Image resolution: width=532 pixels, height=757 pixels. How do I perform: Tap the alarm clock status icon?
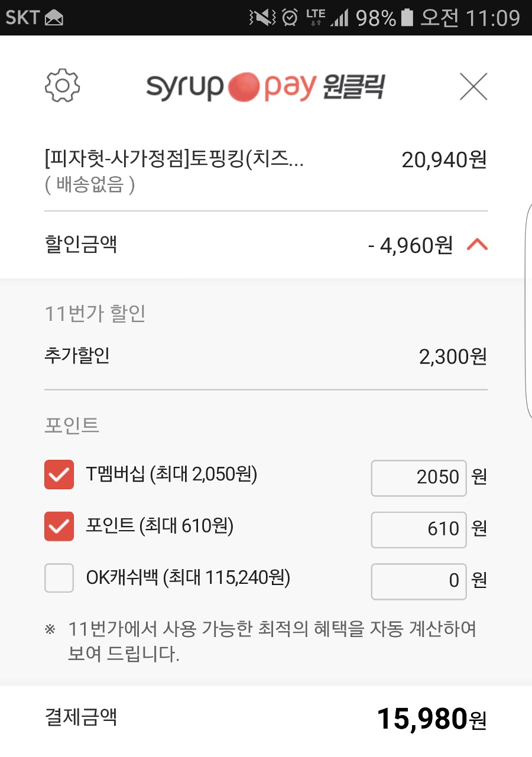(290, 18)
